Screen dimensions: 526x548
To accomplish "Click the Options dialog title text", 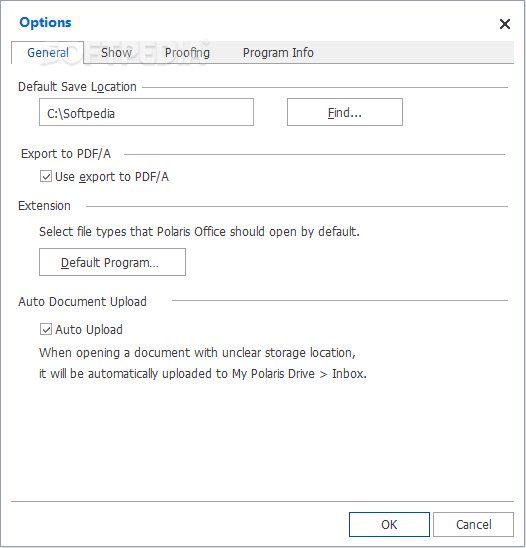I will coord(45,23).
